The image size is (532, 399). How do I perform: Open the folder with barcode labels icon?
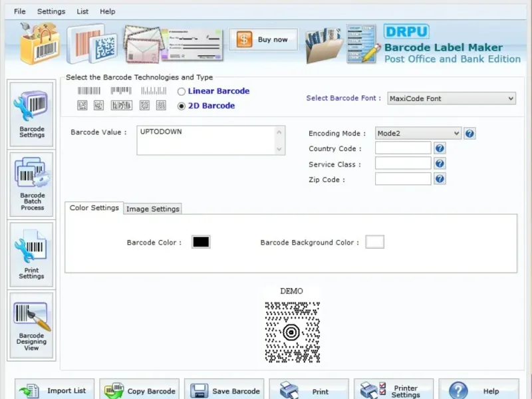coord(323,45)
